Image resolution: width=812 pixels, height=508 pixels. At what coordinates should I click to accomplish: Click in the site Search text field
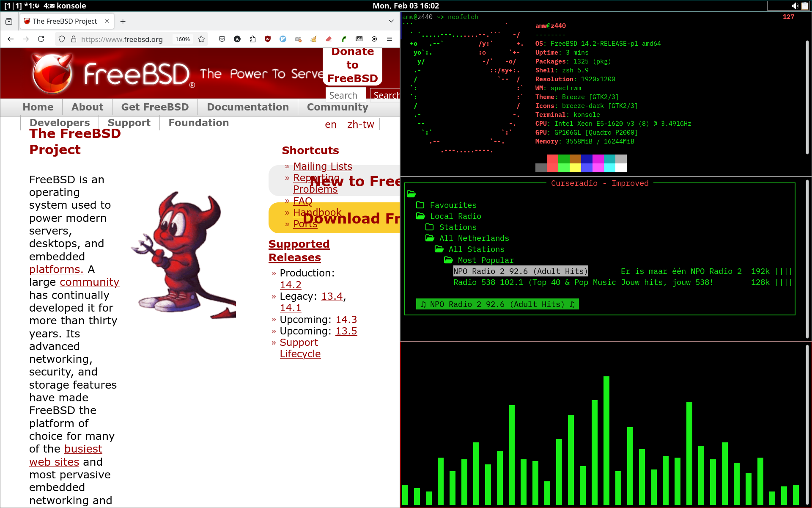346,95
